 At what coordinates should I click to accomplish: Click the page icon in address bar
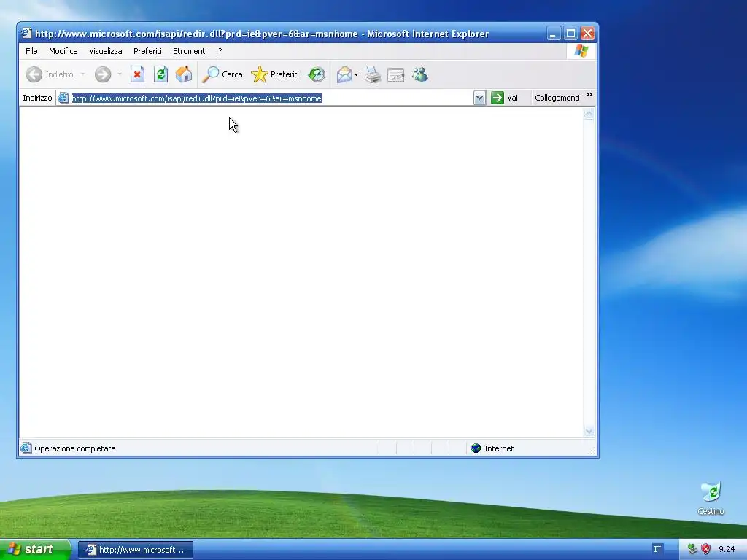(63, 98)
